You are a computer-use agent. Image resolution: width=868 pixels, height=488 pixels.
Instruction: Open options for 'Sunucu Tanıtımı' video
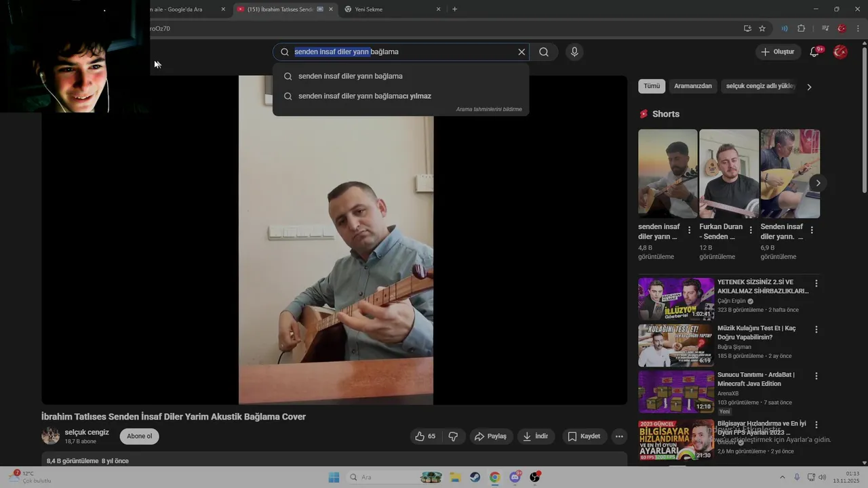point(816,375)
